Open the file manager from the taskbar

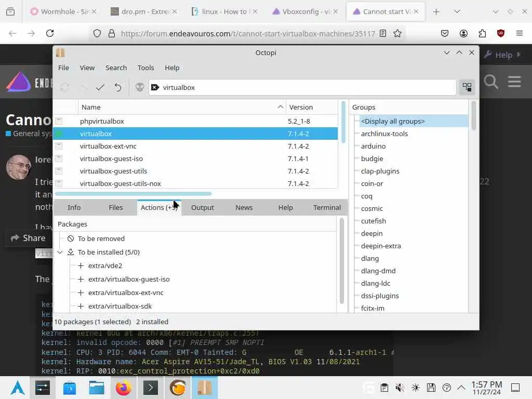[96, 388]
